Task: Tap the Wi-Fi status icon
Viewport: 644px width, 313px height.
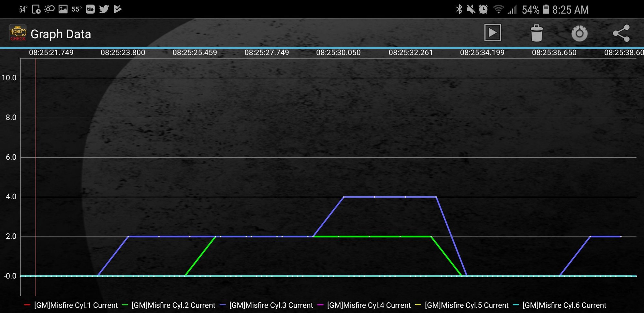Action: [x=498, y=9]
